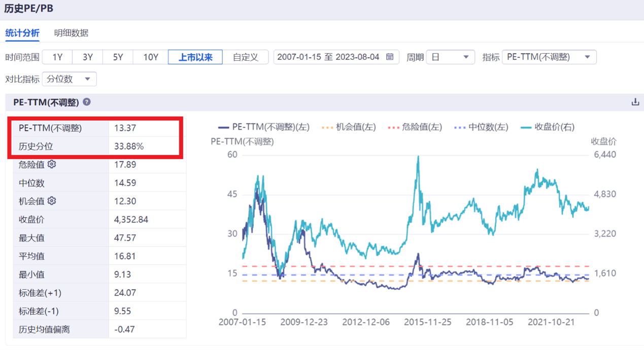Open the calendar icon in date range field
Image resolution: width=644 pixels, height=350 pixels.
(389, 57)
